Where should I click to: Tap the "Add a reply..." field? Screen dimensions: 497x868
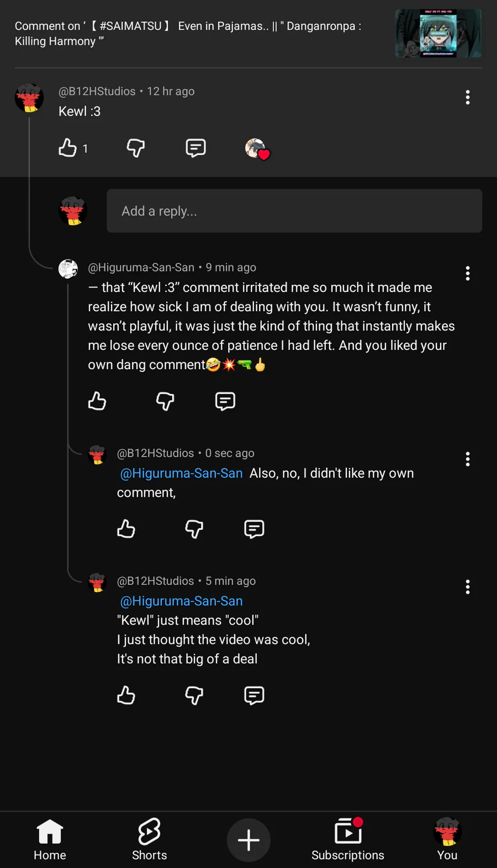[294, 211]
